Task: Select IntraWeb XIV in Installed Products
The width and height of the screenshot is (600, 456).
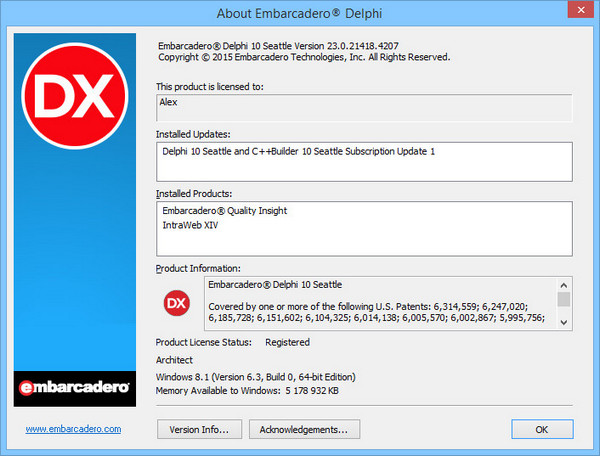Action: point(190,226)
